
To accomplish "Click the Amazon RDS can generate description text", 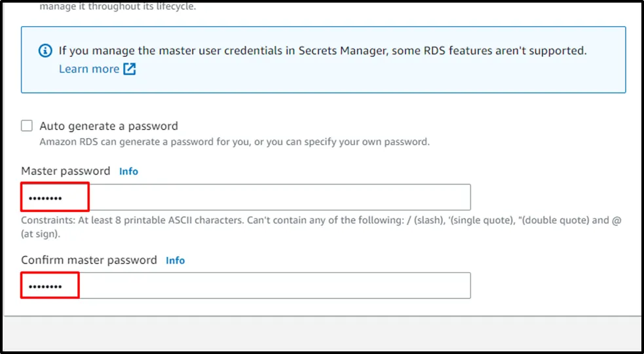I will [235, 141].
